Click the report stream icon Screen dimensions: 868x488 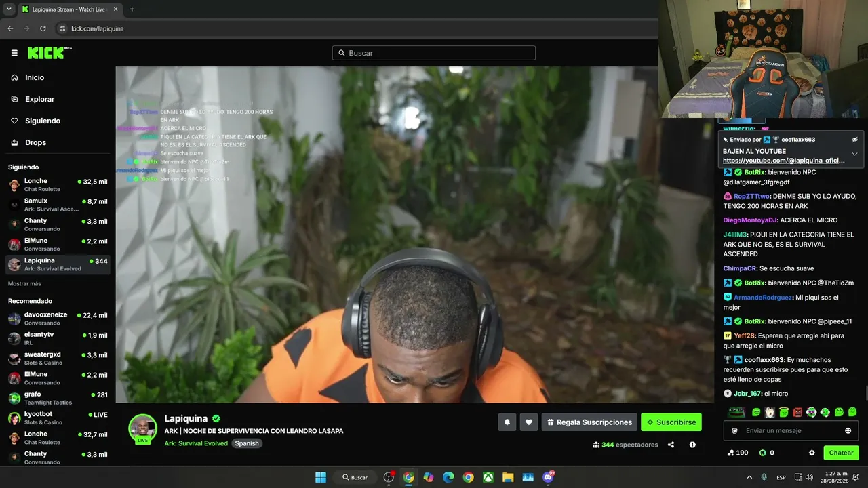(692, 445)
